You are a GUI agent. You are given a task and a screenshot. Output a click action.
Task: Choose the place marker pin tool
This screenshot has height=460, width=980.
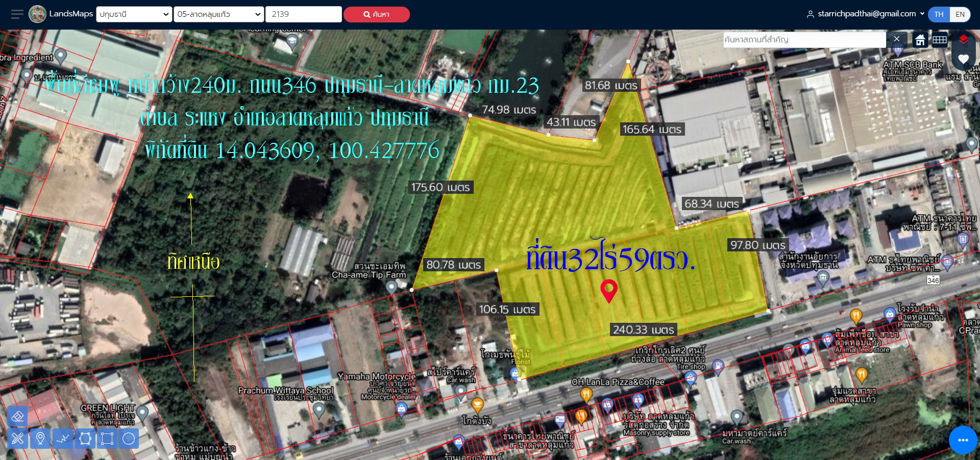coord(40,439)
